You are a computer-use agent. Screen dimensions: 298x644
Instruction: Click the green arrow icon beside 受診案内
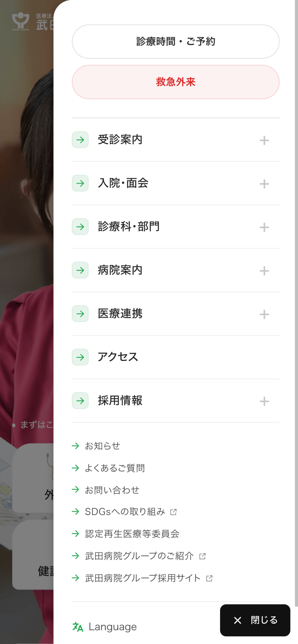pos(80,140)
